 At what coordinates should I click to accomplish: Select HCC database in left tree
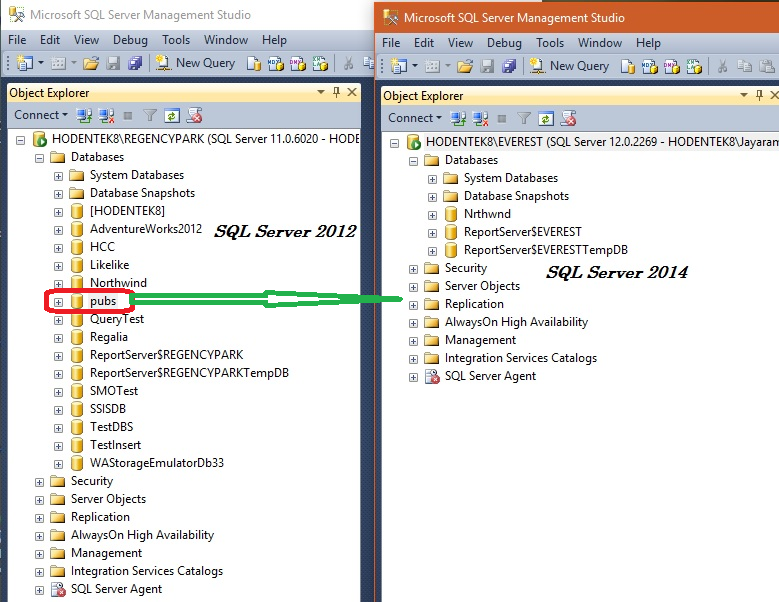102,247
